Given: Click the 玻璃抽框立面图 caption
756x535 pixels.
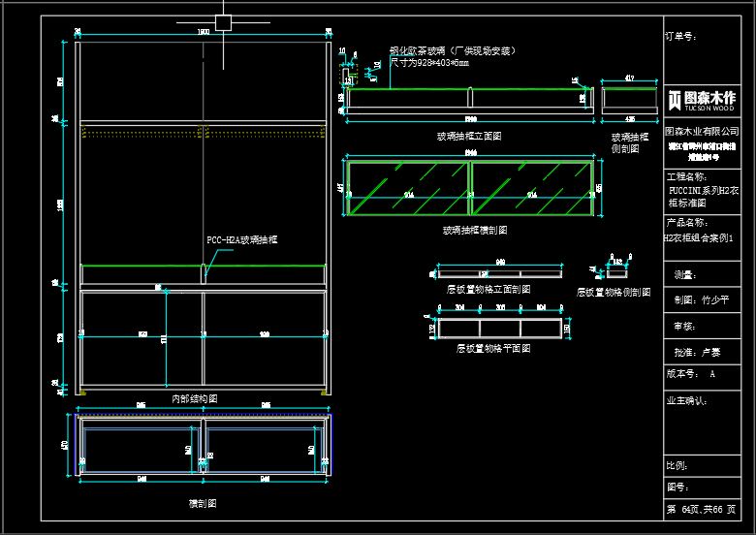Looking at the screenshot, I should coord(469,137).
